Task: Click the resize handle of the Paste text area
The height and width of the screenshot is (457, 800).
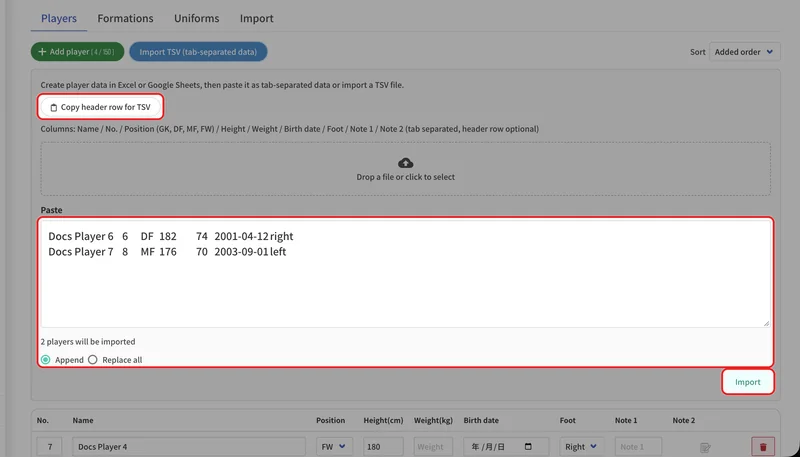Action: tap(766, 323)
